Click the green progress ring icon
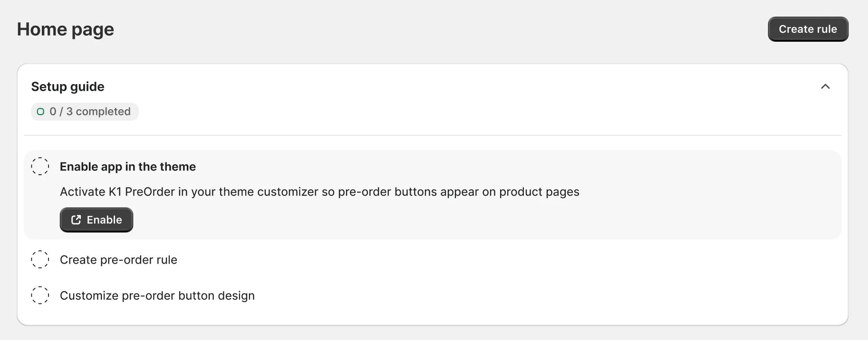This screenshot has height=340, width=868. [x=41, y=112]
